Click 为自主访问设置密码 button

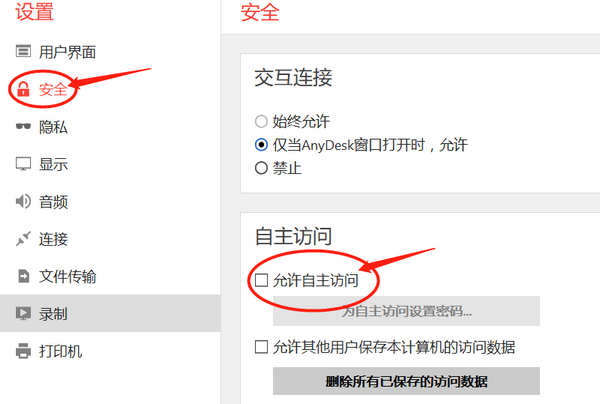tap(406, 311)
